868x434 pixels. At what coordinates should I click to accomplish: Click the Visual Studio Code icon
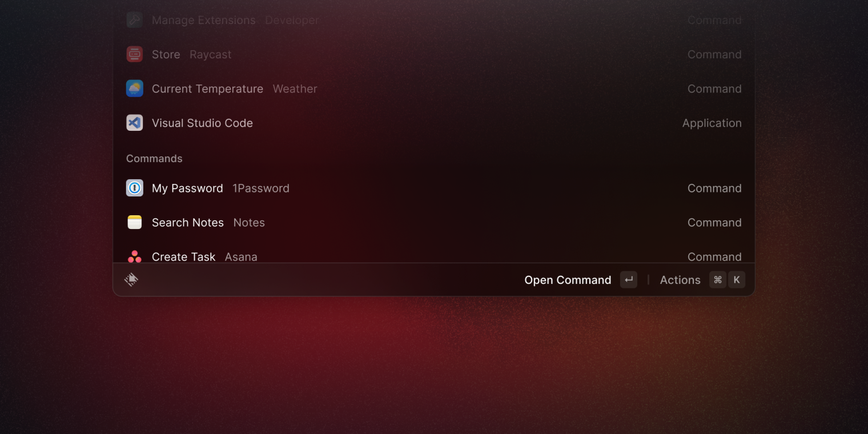click(134, 123)
